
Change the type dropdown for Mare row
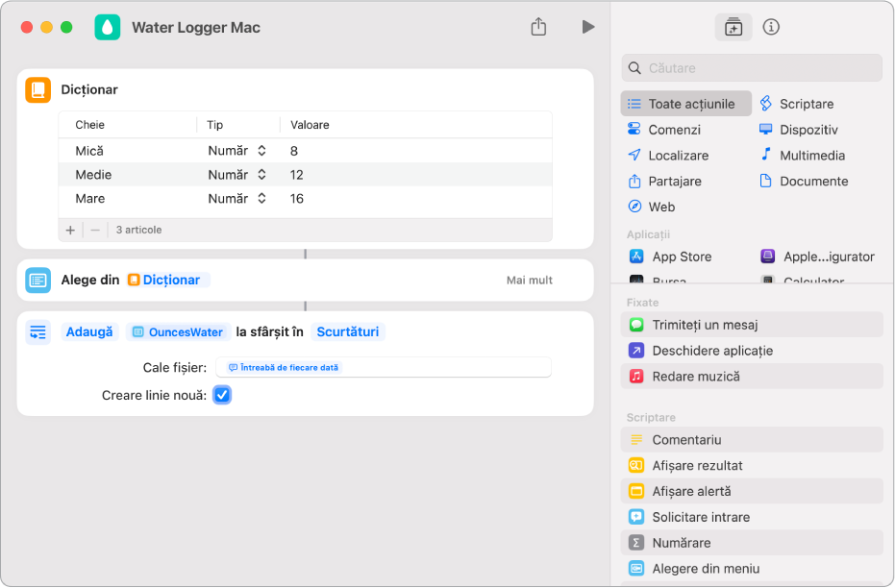236,199
